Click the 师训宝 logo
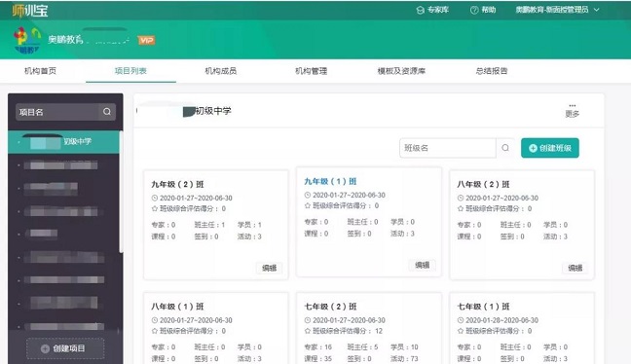The width and height of the screenshot is (631, 364). tap(30, 10)
